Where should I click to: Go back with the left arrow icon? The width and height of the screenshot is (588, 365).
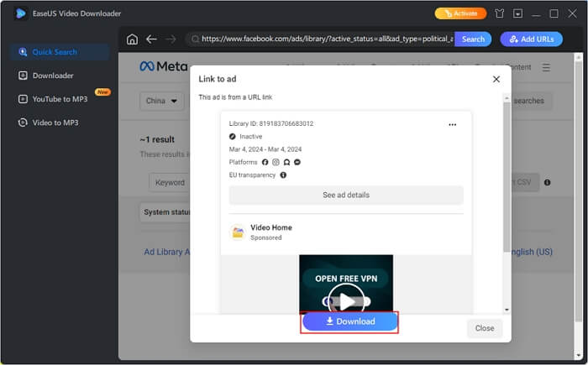tap(151, 39)
